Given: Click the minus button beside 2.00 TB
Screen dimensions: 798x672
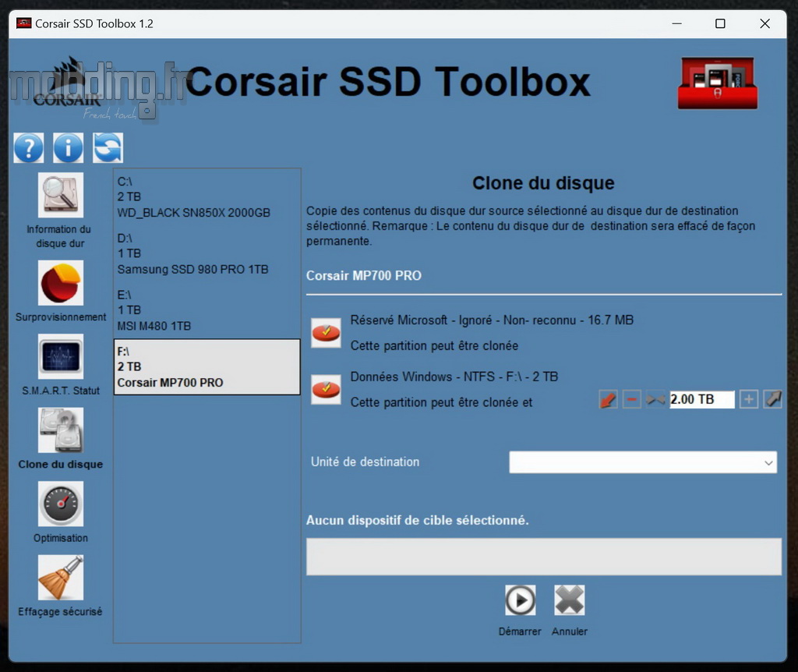Looking at the screenshot, I should click(631, 399).
